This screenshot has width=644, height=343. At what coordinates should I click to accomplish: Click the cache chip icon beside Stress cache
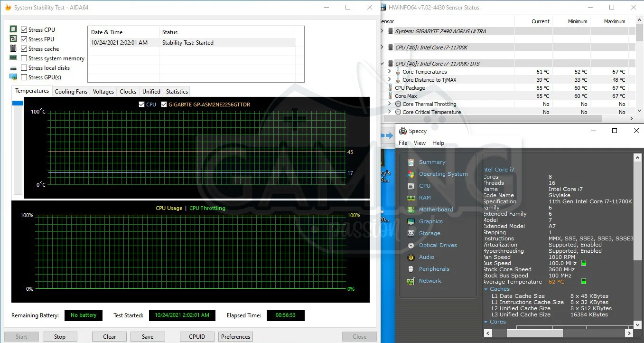13,48
